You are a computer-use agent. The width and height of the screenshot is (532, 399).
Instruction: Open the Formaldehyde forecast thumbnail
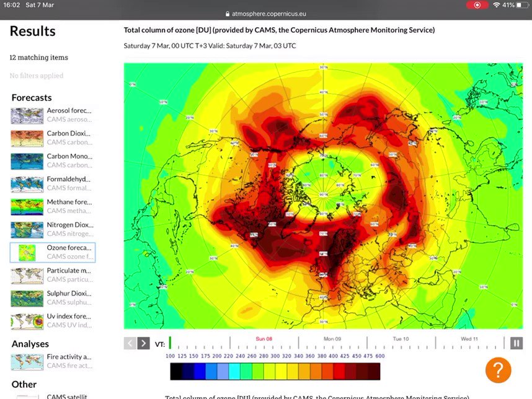click(27, 184)
